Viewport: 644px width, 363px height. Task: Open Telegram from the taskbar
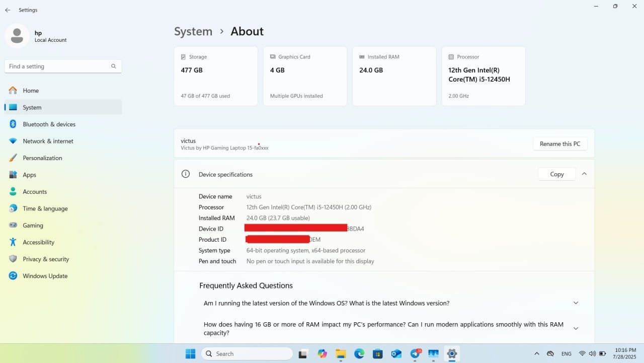[x=415, y=354]
